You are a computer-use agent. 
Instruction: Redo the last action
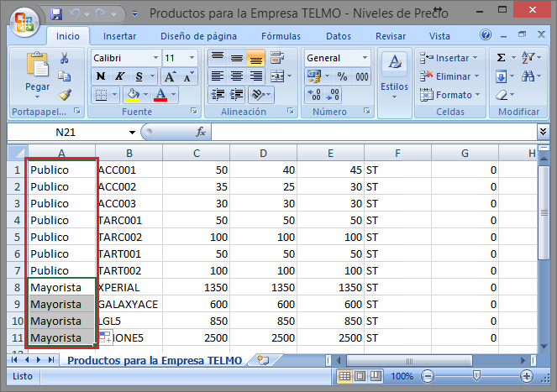coord(101,14)
